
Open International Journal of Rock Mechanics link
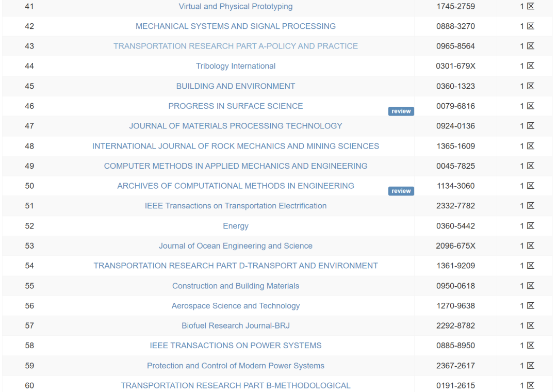[236, 146]
